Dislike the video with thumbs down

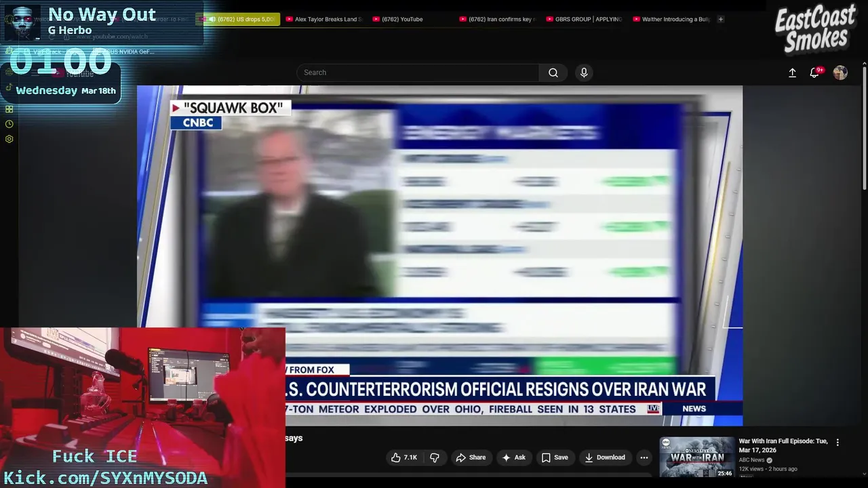[x=435, y=457]
